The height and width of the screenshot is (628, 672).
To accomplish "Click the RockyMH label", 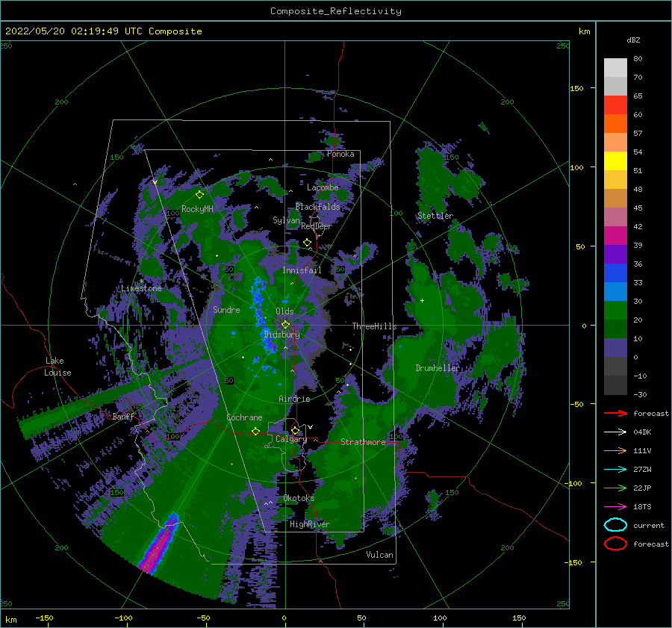I will (197, 209).
